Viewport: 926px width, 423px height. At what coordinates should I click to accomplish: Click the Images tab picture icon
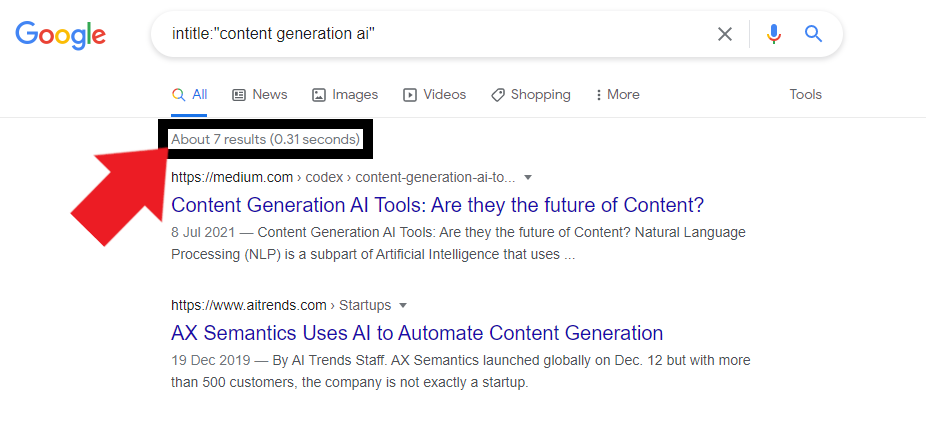tap(319, 95)
